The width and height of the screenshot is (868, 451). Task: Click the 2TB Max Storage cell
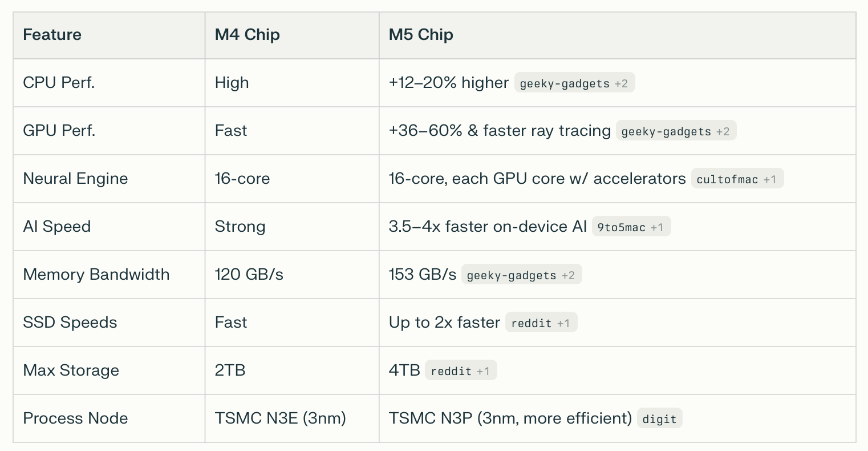click(x=230, y=371)
